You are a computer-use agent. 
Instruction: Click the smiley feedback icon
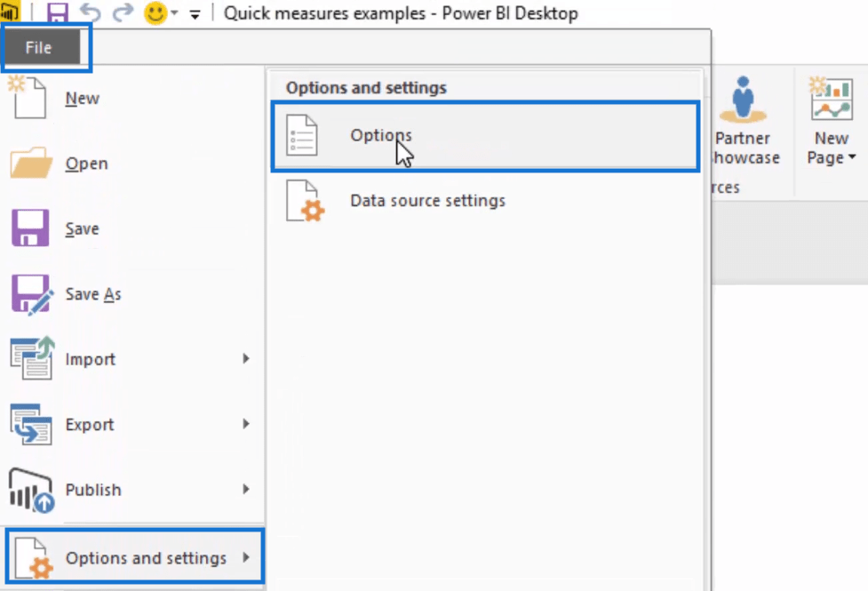click(155, 12)
